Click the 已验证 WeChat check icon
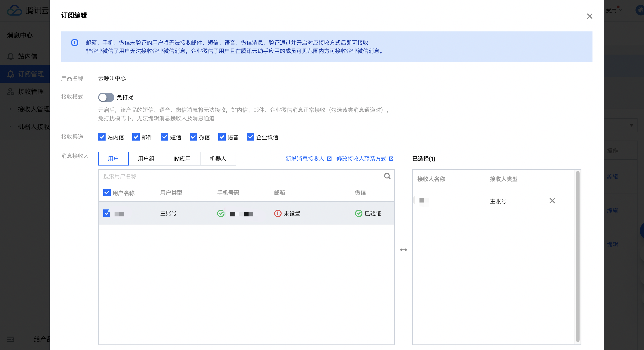This screenshot has height=350, width=644. (358, 213)
